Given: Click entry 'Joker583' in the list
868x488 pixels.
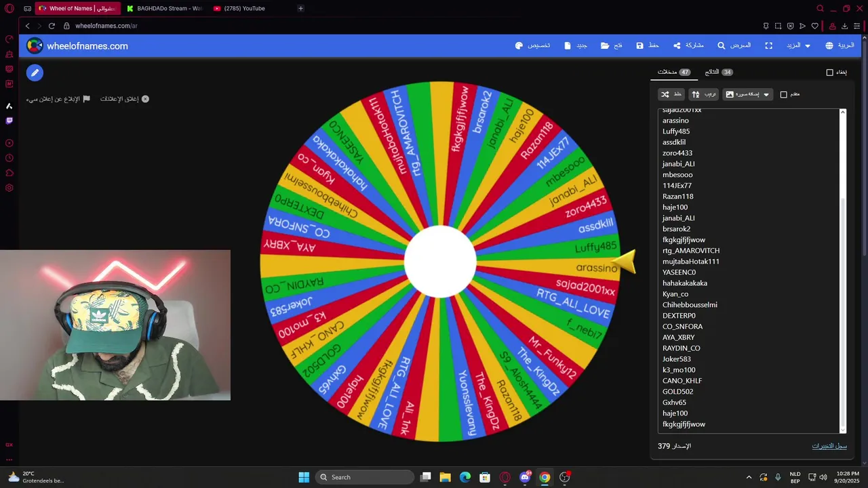Looking at the screenshot, I should coord(677,359).
